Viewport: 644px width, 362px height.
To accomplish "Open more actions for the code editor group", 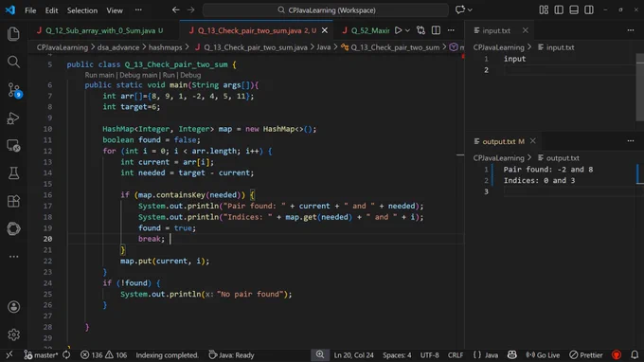I will (451, 30).
